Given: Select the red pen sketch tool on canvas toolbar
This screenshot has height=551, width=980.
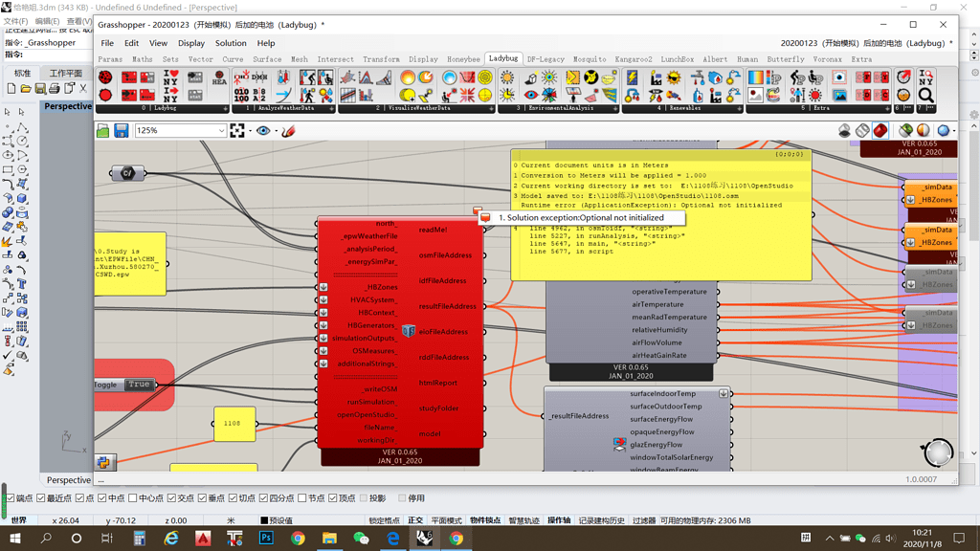Looking at the screenshot, I should tap(287, 130).
